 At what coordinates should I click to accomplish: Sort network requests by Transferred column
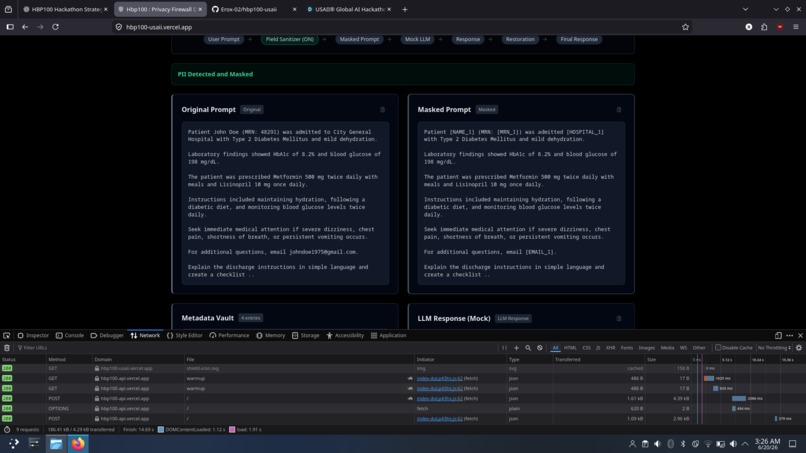click(x=599, y=359)
